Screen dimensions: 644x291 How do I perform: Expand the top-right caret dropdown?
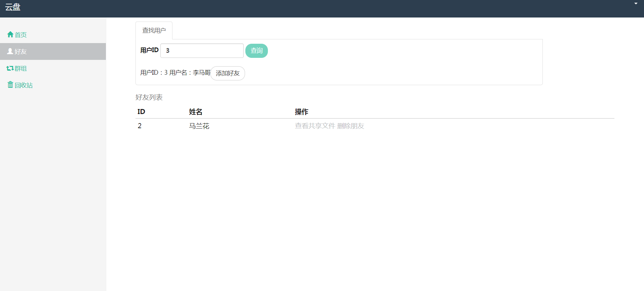click(x=636, y=4)
